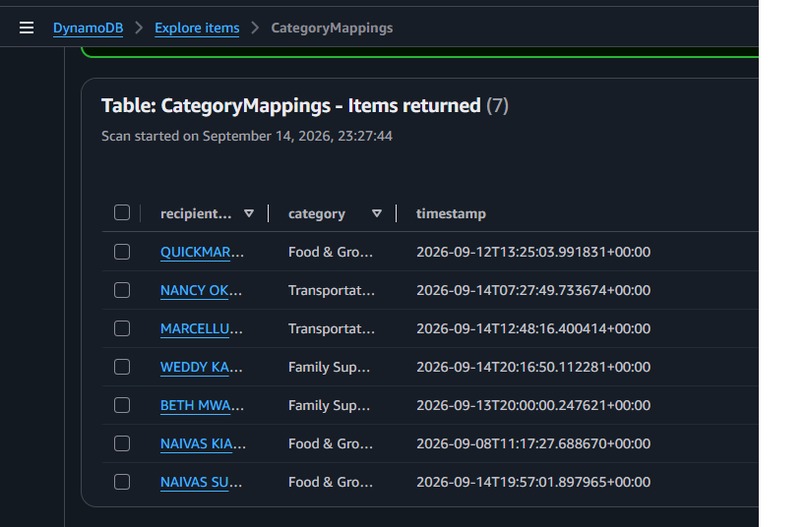Click timestamp 2026-09-14T20:16:50.112281+00:00
The image size is (806, 527).
tap(534, 367)
